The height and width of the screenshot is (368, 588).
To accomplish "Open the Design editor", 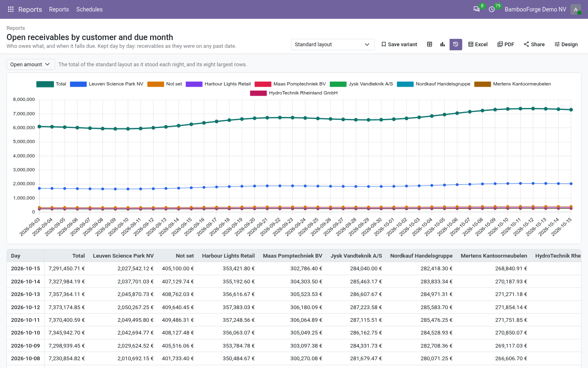I will [566, 45].
